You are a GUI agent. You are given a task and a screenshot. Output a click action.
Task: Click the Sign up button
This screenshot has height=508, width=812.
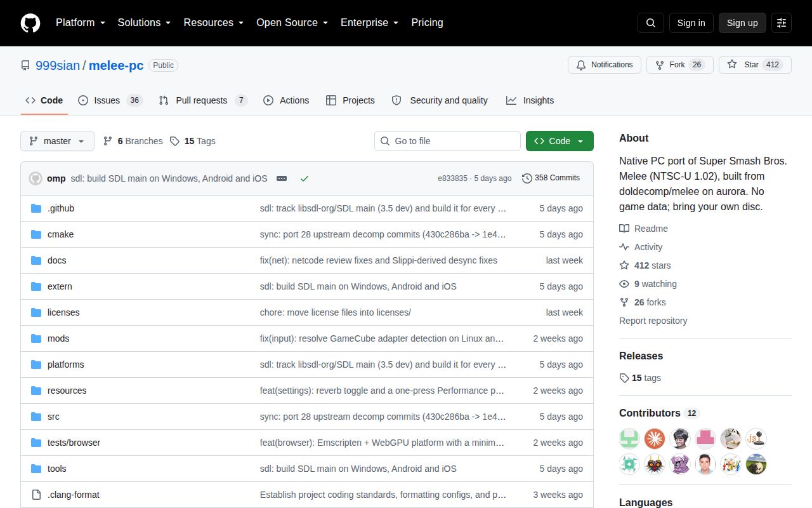click(x=742, y=23)
